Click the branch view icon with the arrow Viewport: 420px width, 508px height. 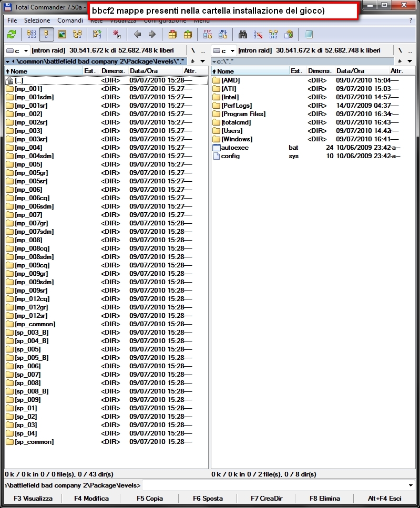click(x=97, y=34)
